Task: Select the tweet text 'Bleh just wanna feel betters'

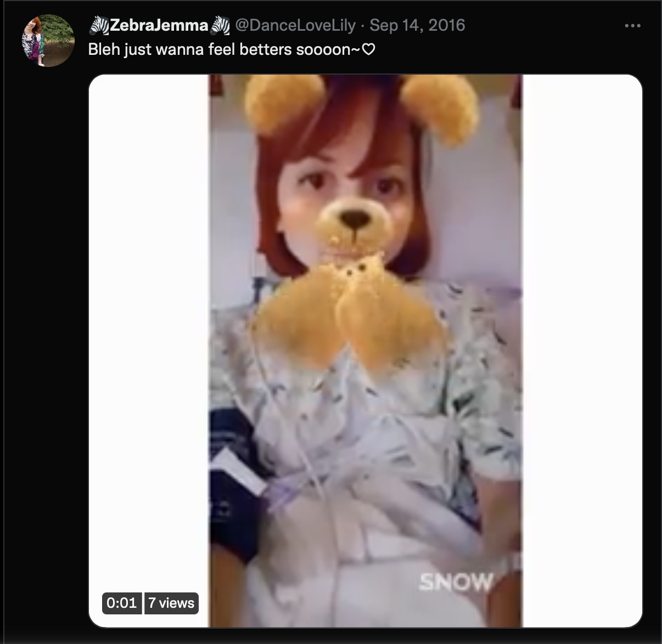Action: 190,49
